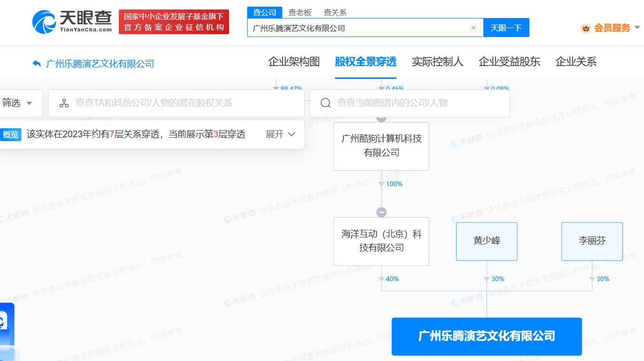Go back via the return arrow icon

click(x=37, y=63)
